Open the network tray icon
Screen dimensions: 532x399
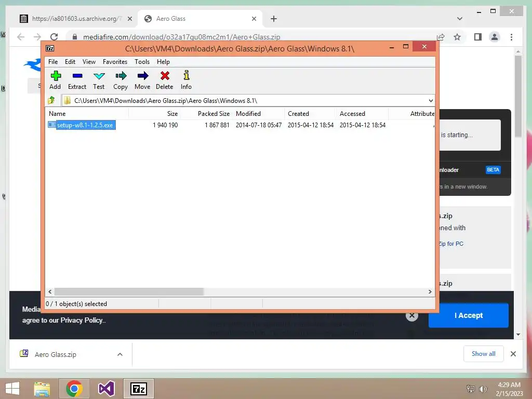tap(471, 389)
